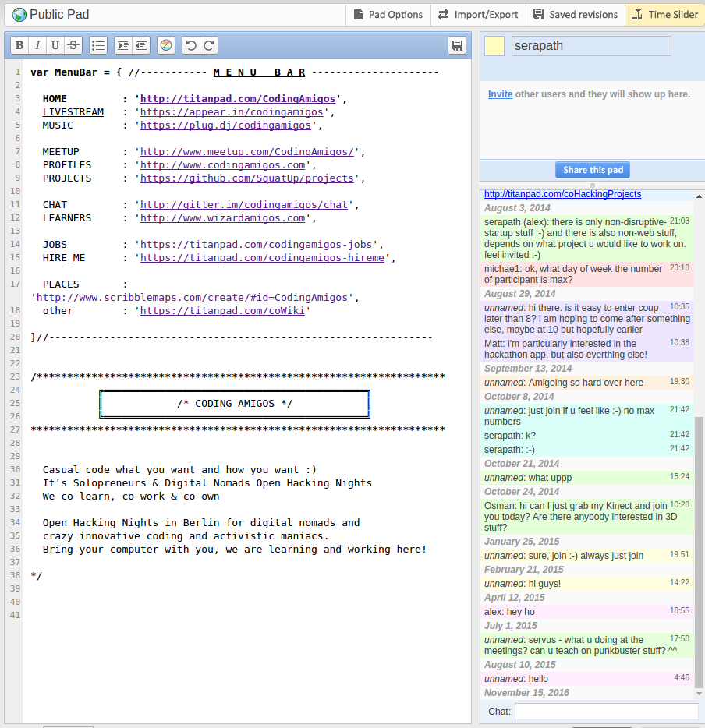Open Saved revisions
The height and width of the screenshot is (728, 705).
coord(576,15)
